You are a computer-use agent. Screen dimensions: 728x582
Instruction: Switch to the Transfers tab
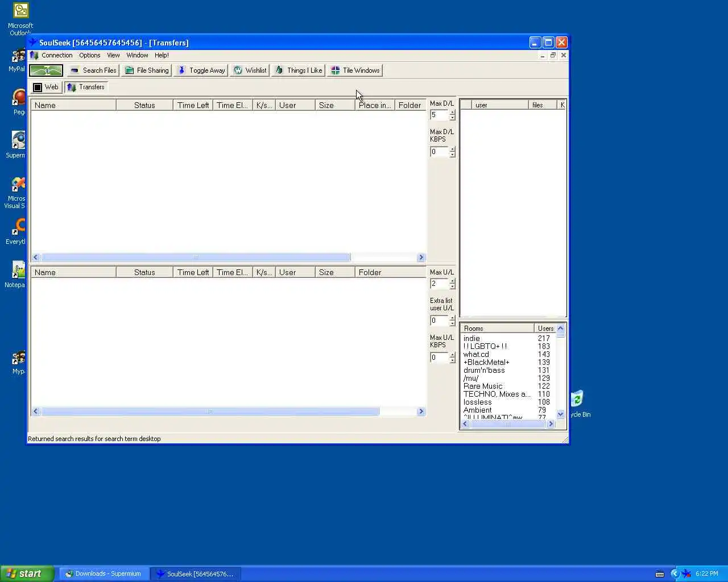pyautogui.click(x=86, y=87)
